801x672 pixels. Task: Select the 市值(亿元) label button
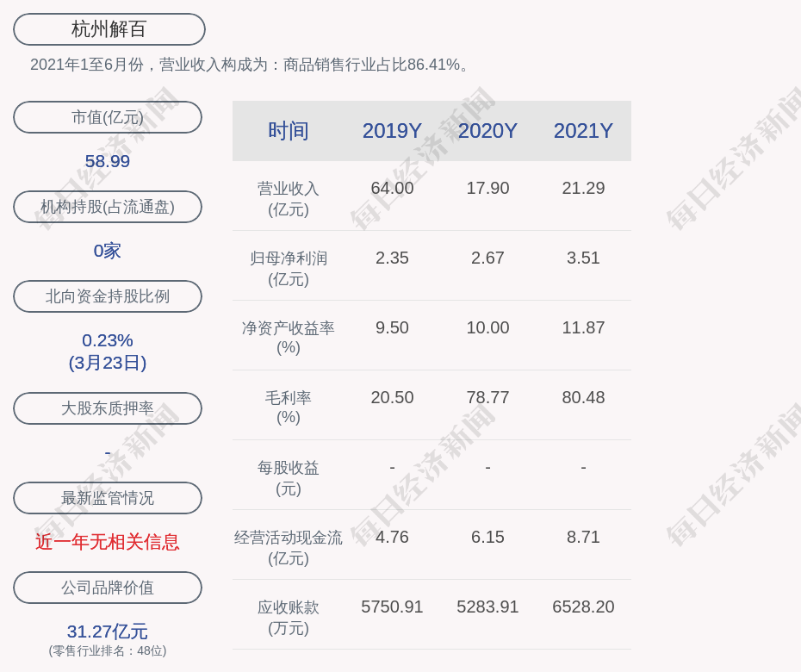point(108,117)
